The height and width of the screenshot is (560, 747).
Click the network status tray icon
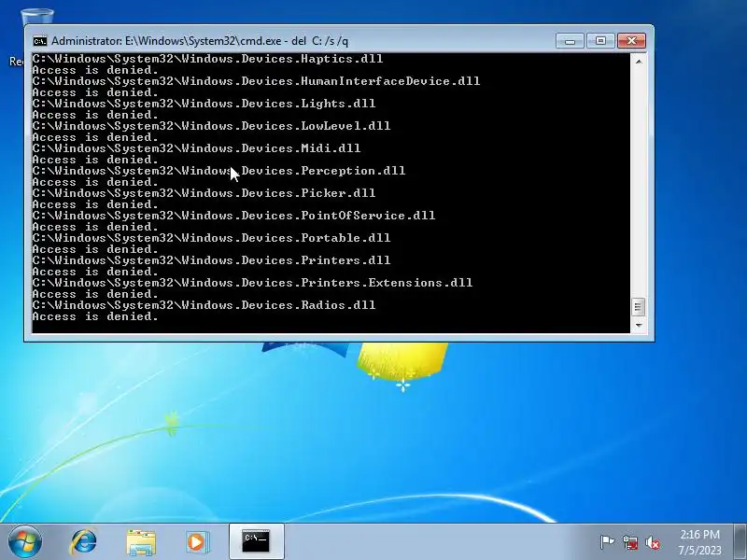click(x=629, y=542)
